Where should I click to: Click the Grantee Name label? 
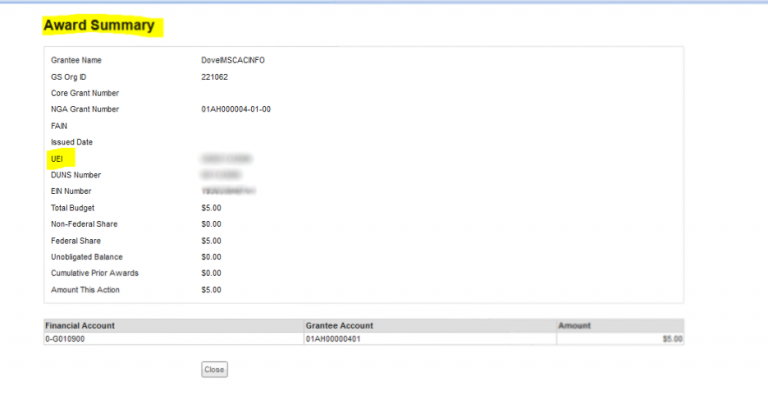point(76,60)
